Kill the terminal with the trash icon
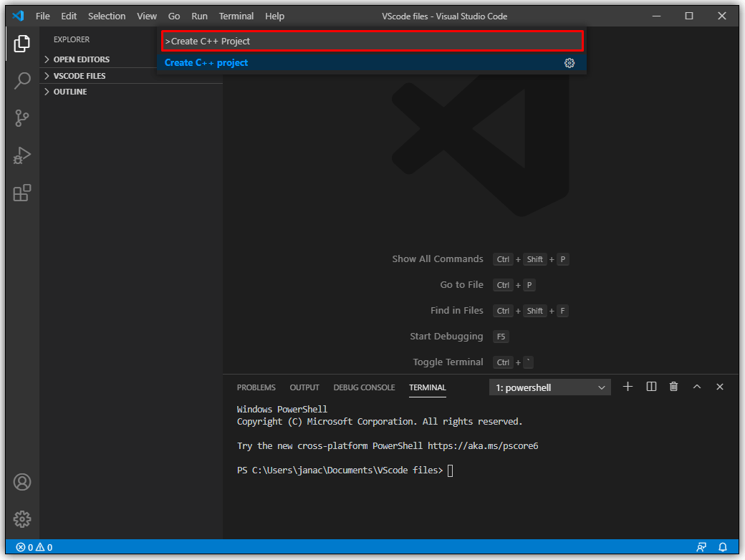 (x=673, y=386)
